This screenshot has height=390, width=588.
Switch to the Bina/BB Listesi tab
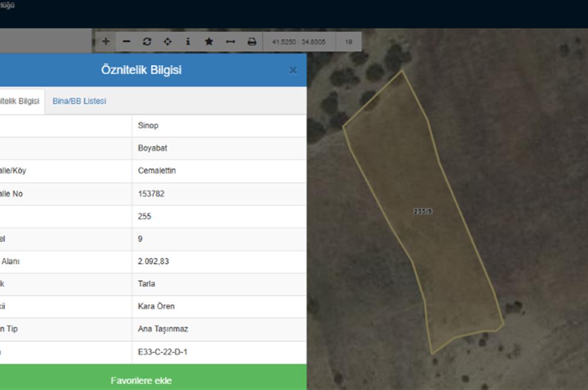click(x=79, y=101)
